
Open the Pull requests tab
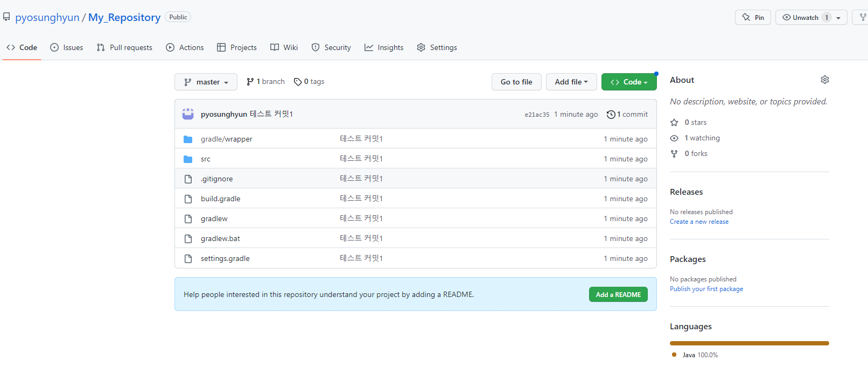tap(124, 47)
